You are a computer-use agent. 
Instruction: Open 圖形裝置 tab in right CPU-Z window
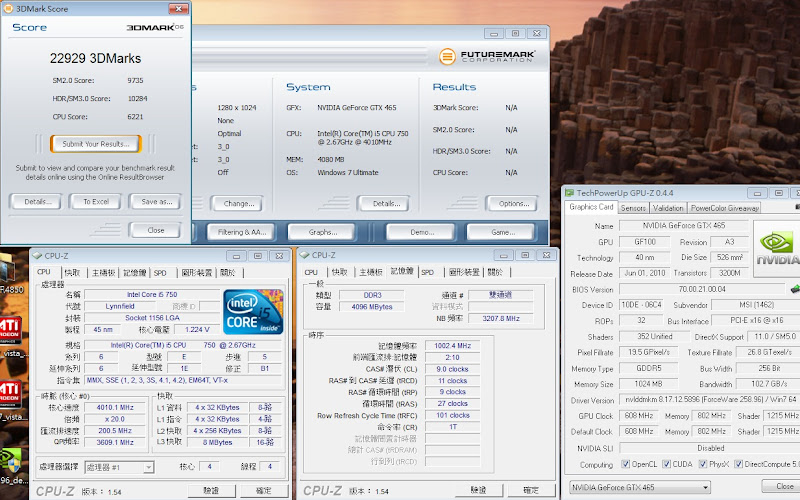tap(464, 272)
